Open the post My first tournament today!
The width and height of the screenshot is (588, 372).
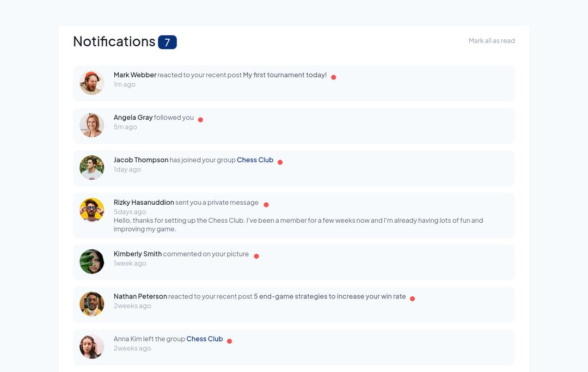pos(285,75)
